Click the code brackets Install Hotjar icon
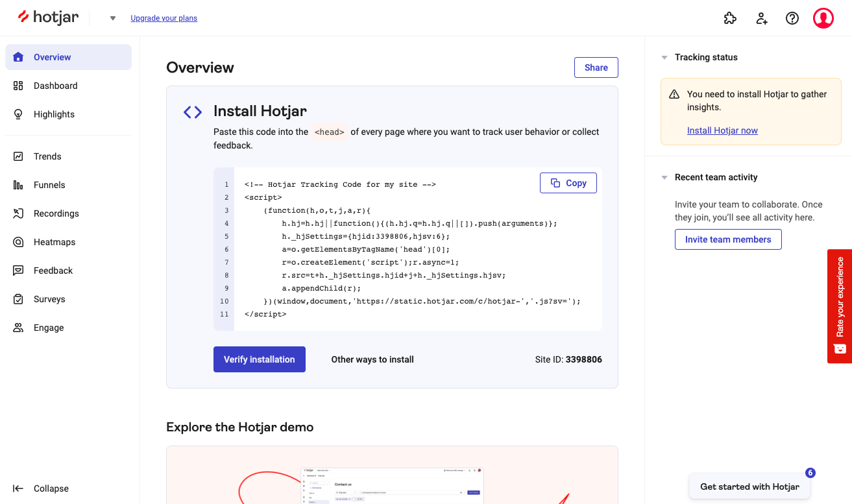852x504 pixels. click(193, 112)
